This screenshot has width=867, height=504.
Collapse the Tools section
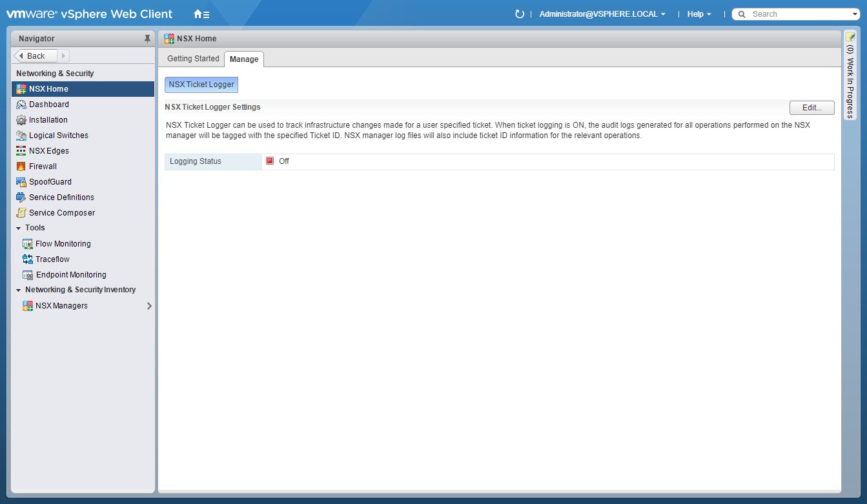pyautogui.click(x=19, y=228)
